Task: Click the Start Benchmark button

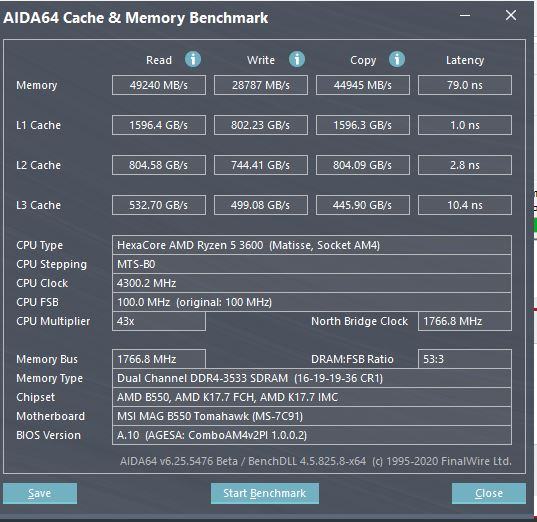Action: pyautogui.click(x=265, y=493)
